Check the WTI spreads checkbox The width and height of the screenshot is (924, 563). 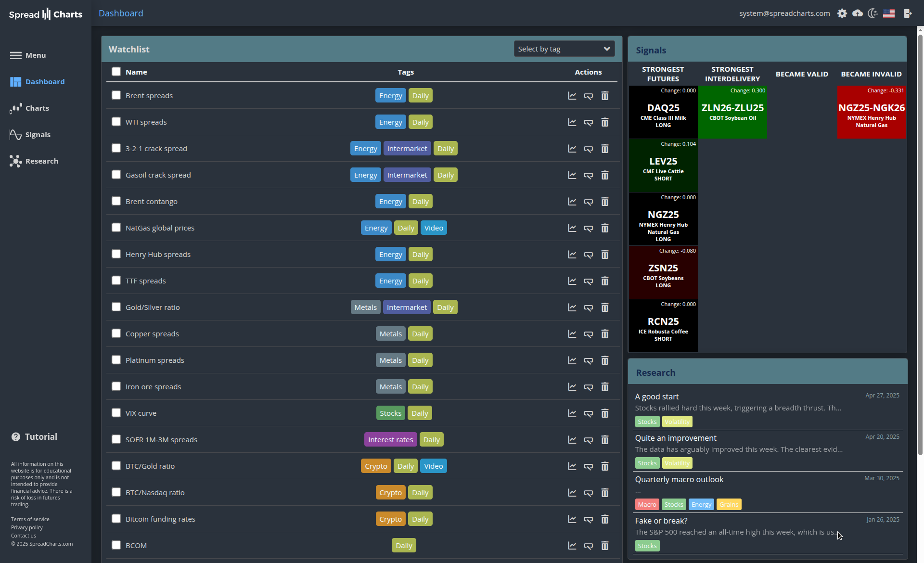point(116,122)
